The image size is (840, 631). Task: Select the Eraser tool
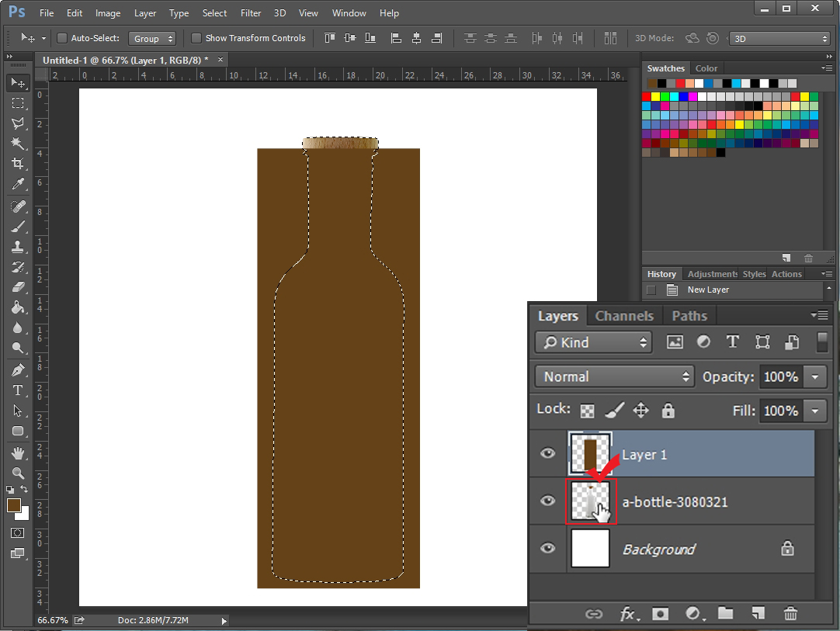tap(18, 287)
